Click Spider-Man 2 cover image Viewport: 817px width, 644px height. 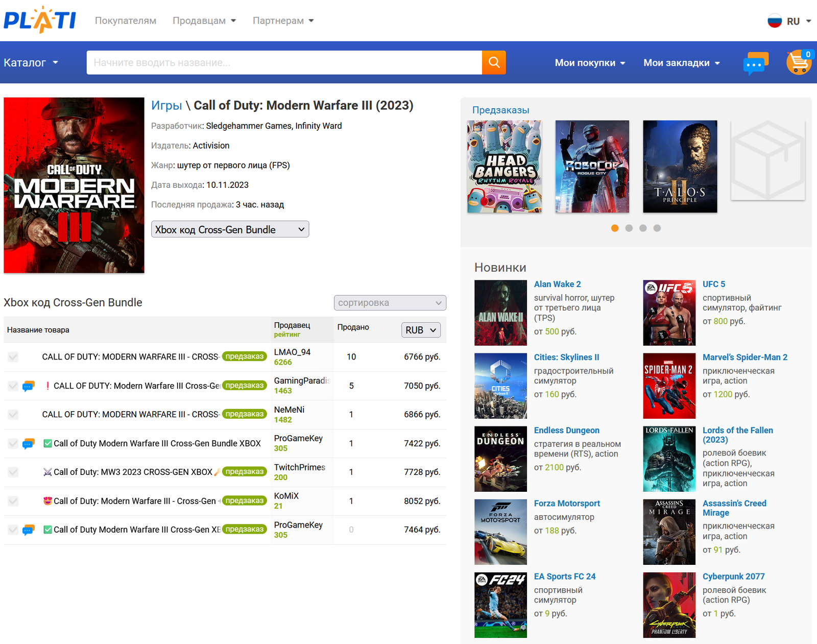pyautogui.click(x=669, y=386)
